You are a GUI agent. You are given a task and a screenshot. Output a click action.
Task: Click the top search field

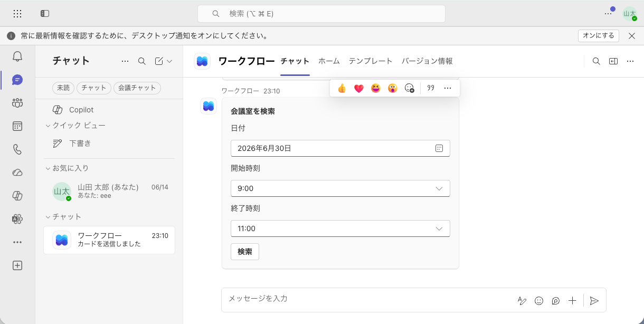[x=321, y=14]
